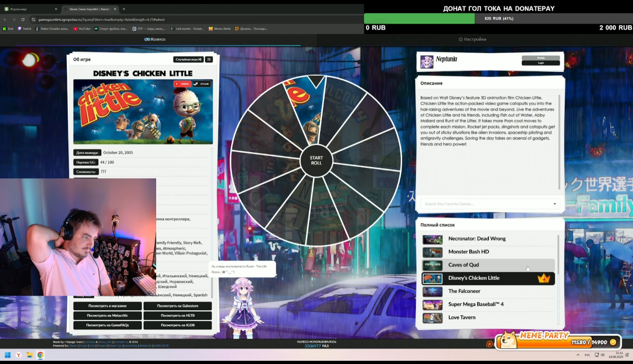Click the Login button
This screenshot has width=633, height=364.
[x=540, y=63]
